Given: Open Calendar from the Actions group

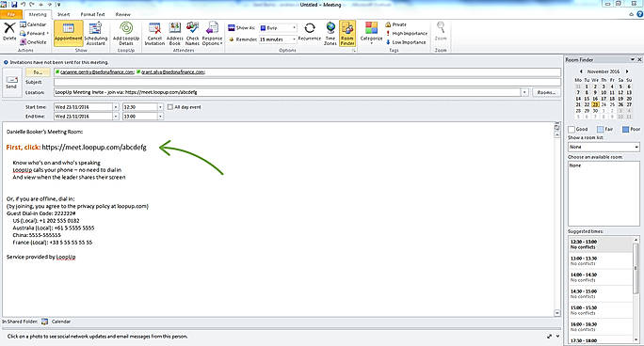Looking at the screenshot, I should [33, 24].
